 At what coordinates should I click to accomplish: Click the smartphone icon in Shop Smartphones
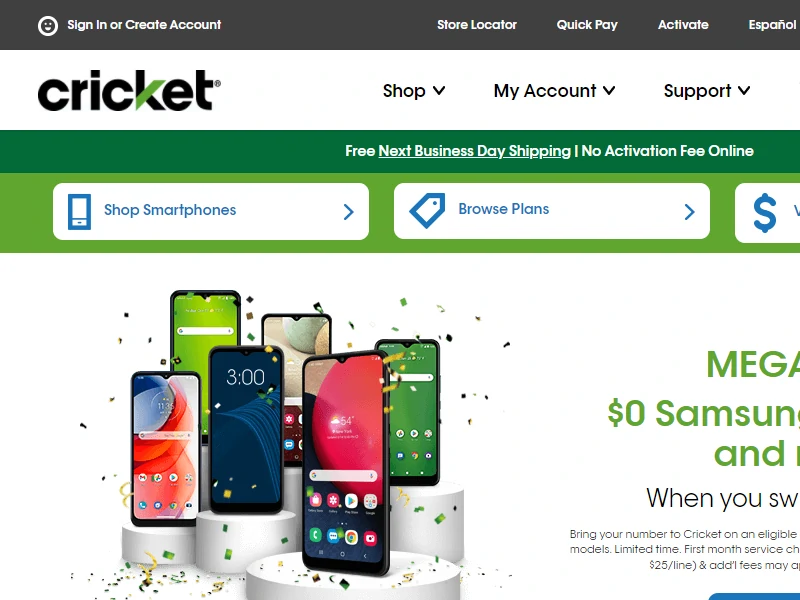point(80,211)
